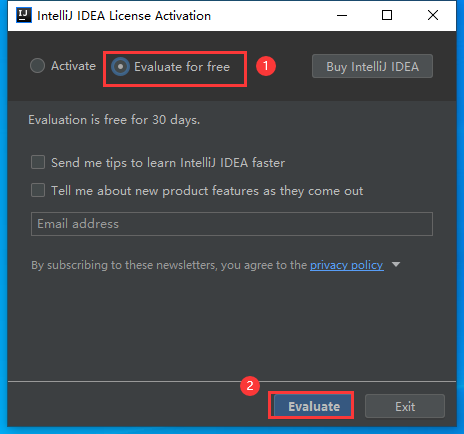This screenshot has height=434, width=464.
Task: Start the trial with the Evaluate button
Action: 314,406
